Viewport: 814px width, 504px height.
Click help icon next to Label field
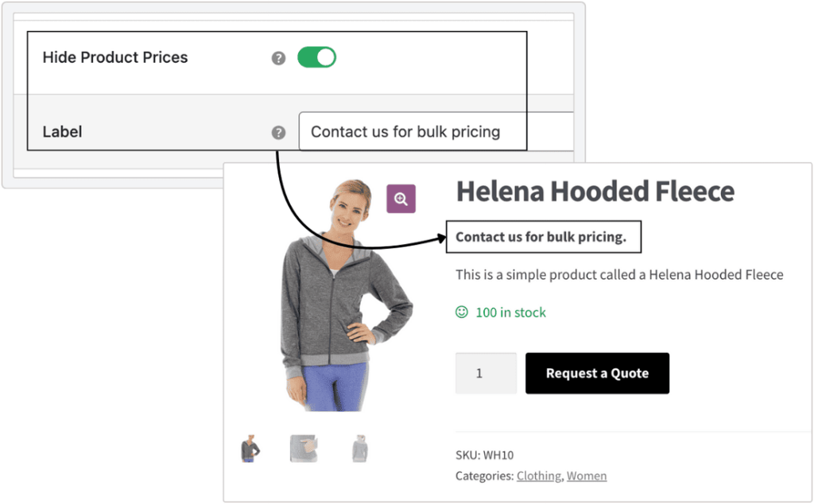click(278, 133)
